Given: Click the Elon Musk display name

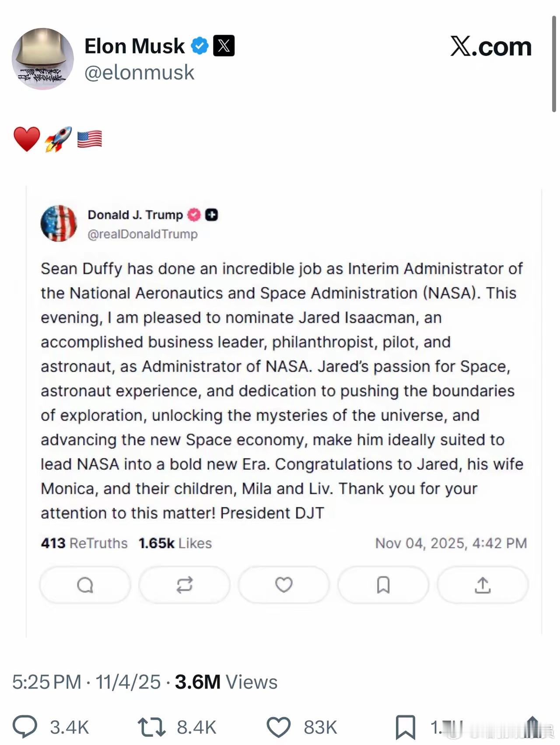Looking at the screenshot, I should tap(134, 46).
